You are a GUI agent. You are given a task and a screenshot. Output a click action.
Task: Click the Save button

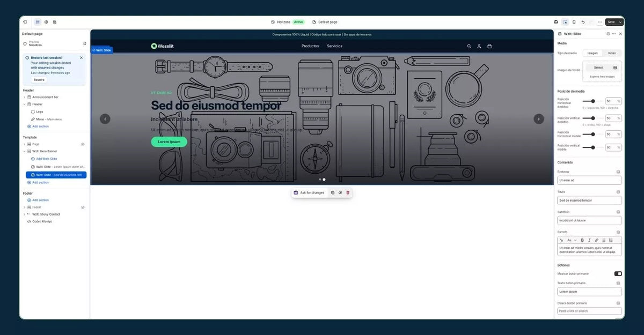pos(611,22)
